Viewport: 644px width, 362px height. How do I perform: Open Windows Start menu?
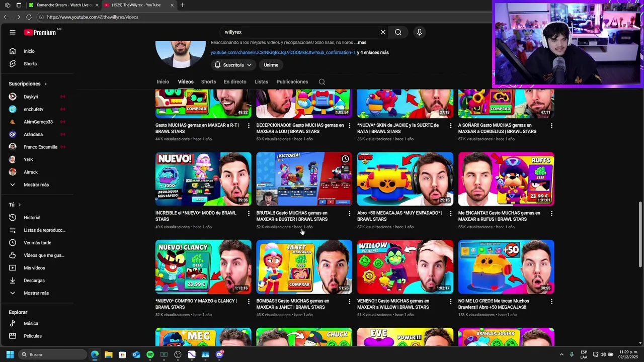coord(10,354)
